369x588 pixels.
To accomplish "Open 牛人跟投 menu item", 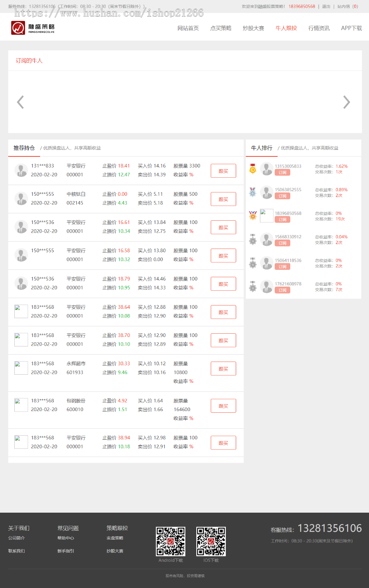I will [286, 28].
